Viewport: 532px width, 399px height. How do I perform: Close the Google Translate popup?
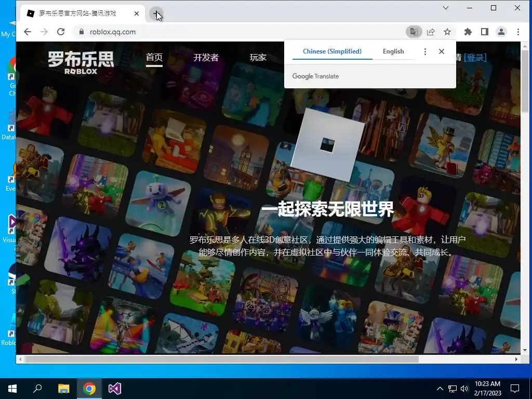tap(442, 51)
